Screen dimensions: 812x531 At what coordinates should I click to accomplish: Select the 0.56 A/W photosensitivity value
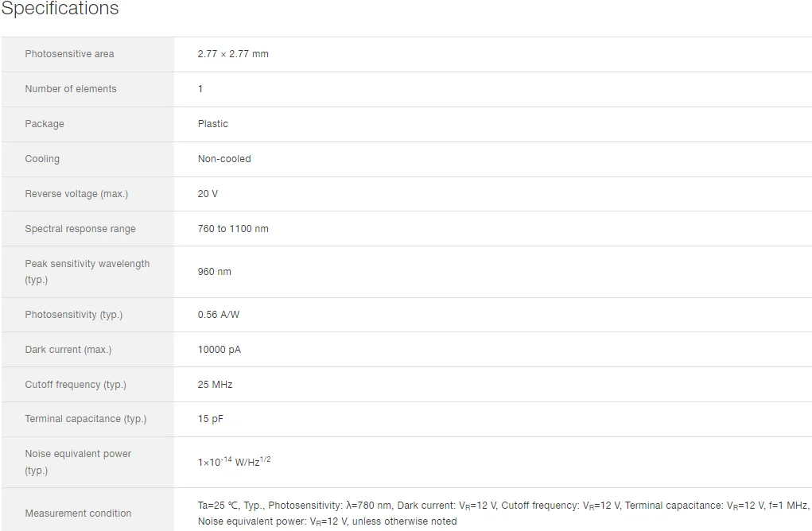coord(219,315)
